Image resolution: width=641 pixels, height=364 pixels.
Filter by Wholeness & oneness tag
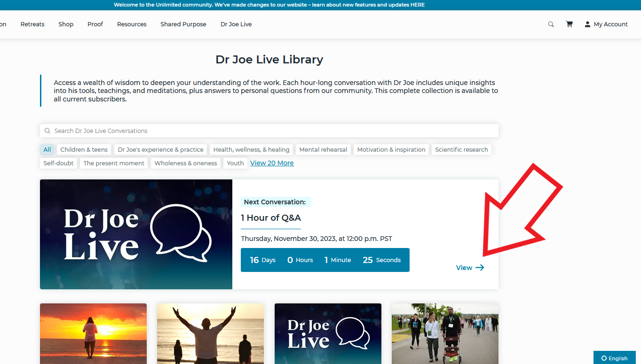pos(186,163)
